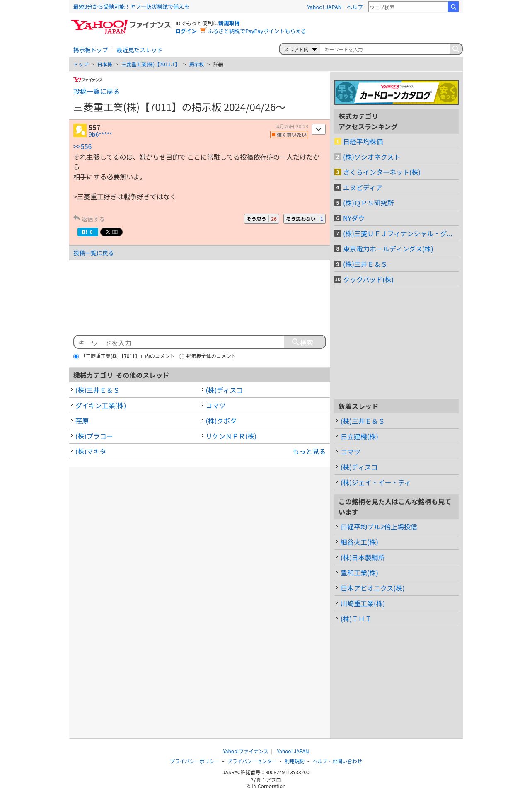Click もっと見る link

coord(309,452)
